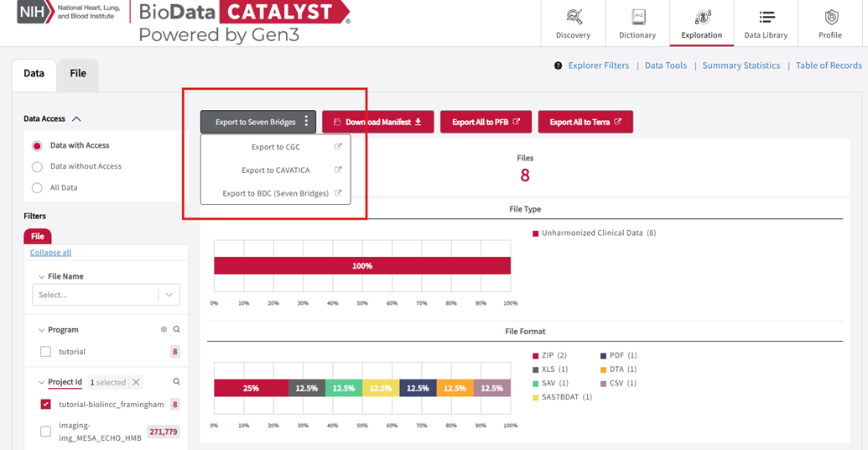Open the Summary Statistics link
868x450 pixels.
point(741,65)
